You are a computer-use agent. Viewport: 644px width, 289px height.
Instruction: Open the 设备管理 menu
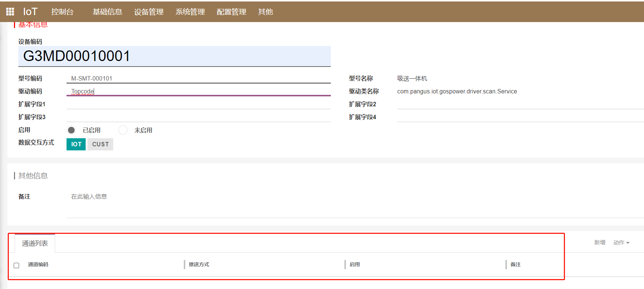click(x=149, y=12)
